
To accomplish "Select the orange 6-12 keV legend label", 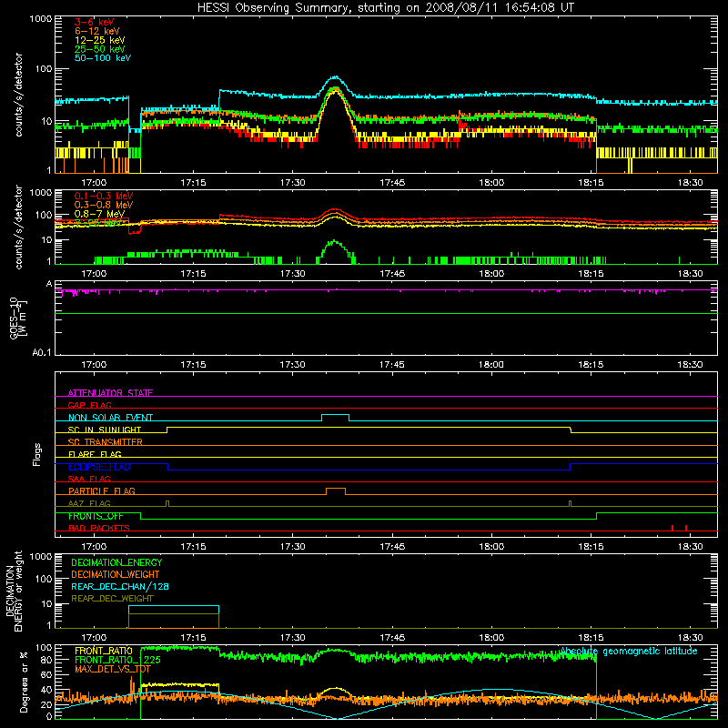I will [x=97, y=31].
